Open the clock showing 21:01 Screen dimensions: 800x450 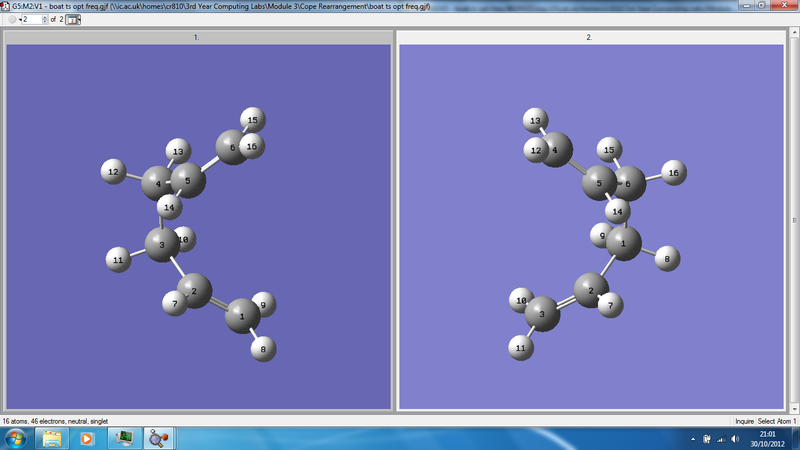click(x=768, y=438)
